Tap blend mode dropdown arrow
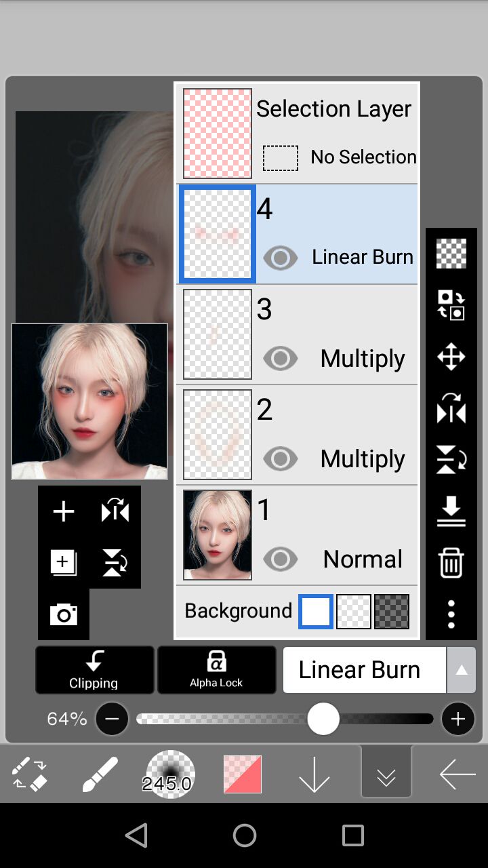 (x=462, y=669)
